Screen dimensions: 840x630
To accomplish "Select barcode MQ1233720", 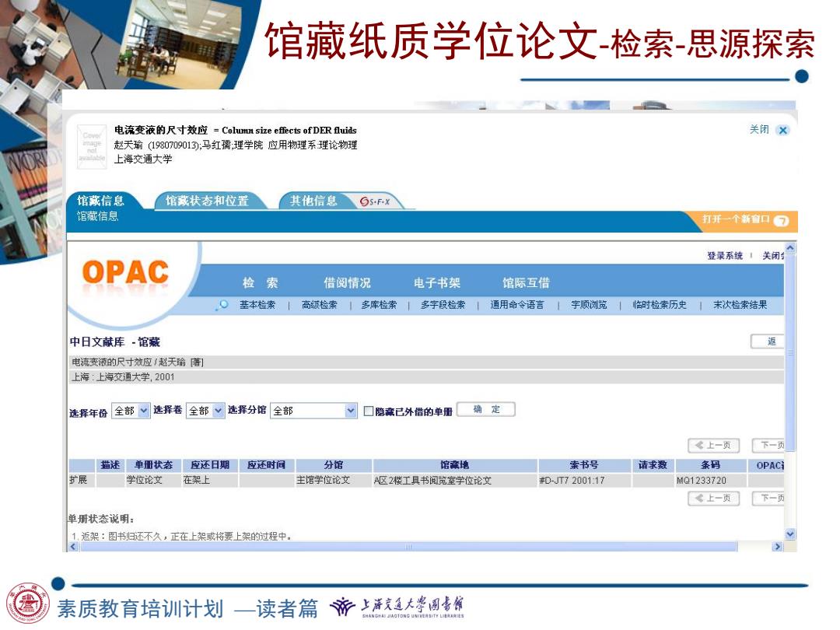I will point(702,481).
